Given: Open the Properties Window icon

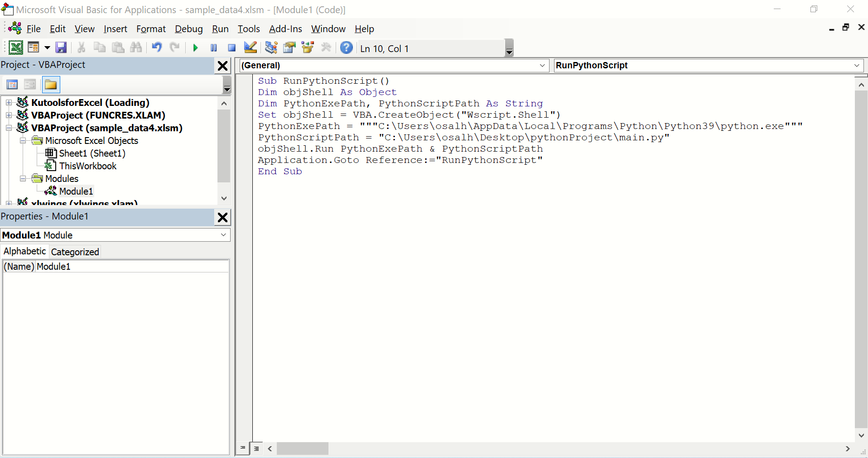Looking at the screenshot, I should 289,48.
